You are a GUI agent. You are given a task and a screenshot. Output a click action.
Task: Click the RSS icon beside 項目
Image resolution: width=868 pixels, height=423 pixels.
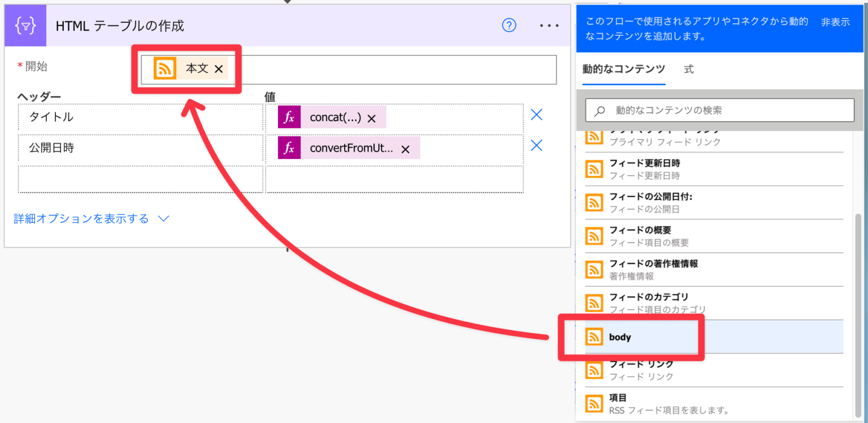(594, 403)
